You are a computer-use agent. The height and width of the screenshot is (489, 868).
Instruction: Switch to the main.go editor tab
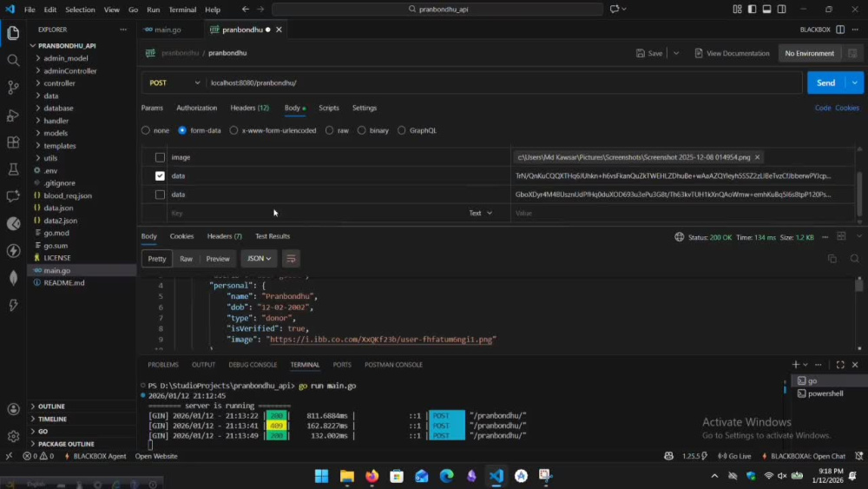(168, 30)
